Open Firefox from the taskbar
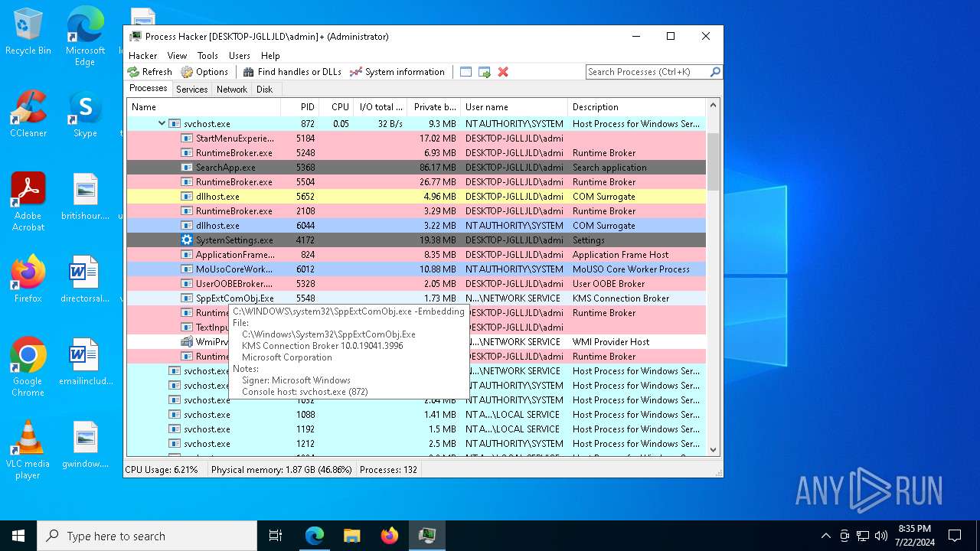This screenshot has height=551, width=980. pyautogui.click(x=390, y=536)
